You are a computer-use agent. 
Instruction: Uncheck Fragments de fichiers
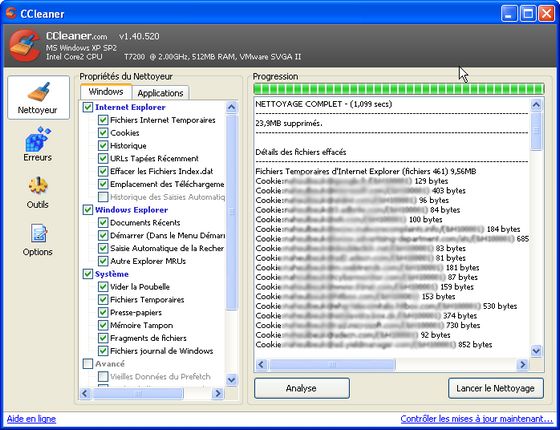click(x=103, y=338)
